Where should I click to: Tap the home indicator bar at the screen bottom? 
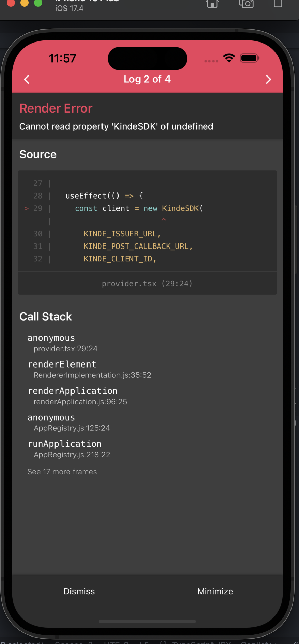(147, 621)
